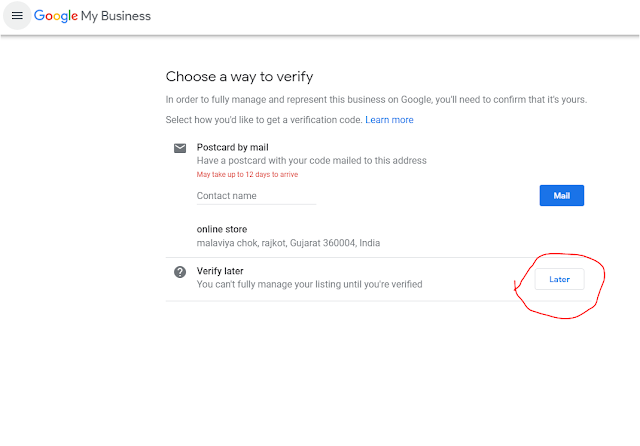Image resolution: width=640 pixels, height=446 pixels.
Task: Click the malaviya chok rajkot address line
Action: click(x=288, y=243)
